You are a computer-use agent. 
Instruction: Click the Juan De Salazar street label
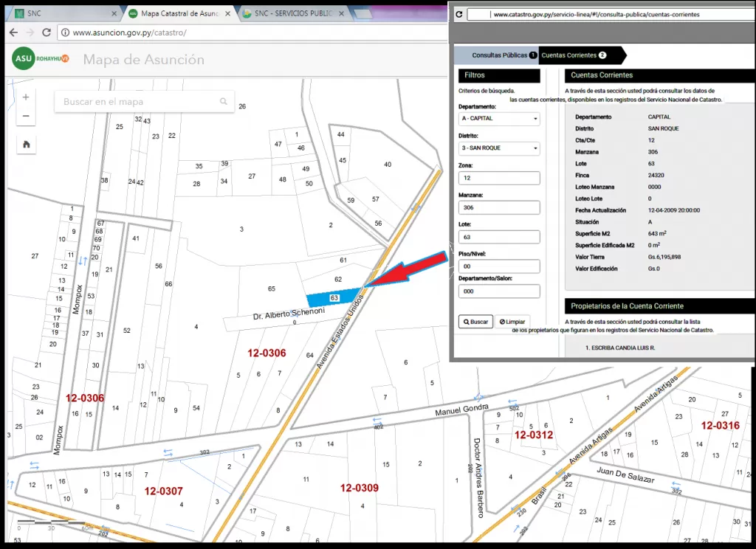625,474
